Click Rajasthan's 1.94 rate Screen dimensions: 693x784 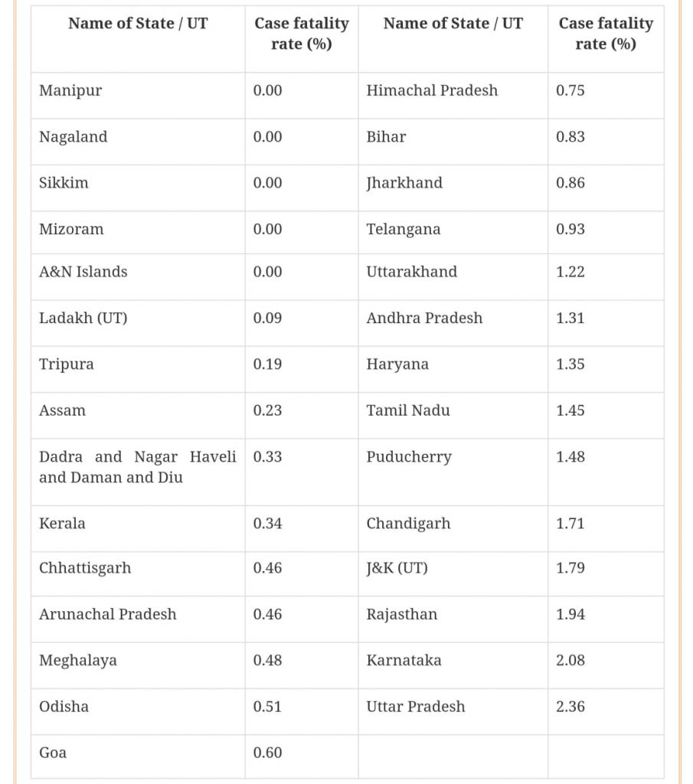[x=606, y=619]
